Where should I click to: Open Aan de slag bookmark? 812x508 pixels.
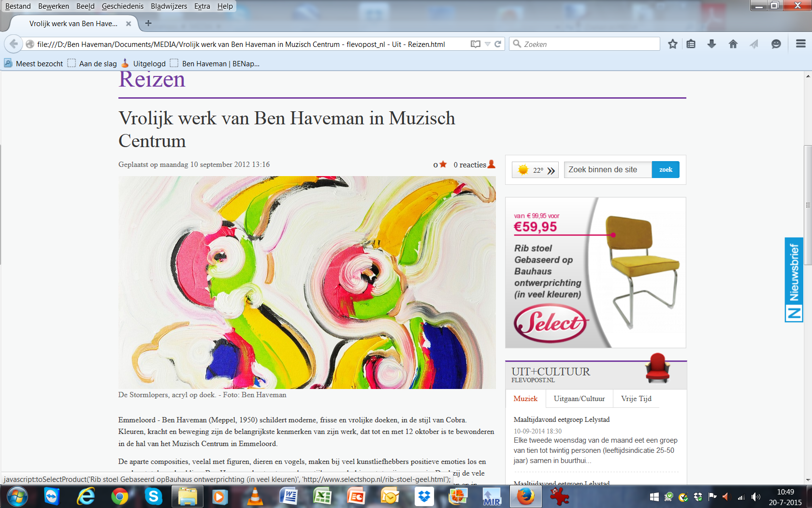(x=92, y=63)
